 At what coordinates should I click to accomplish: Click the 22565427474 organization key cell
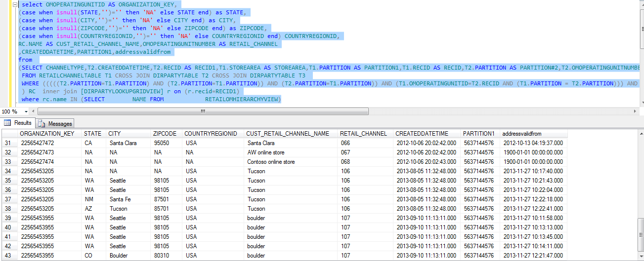coord(49,162)
